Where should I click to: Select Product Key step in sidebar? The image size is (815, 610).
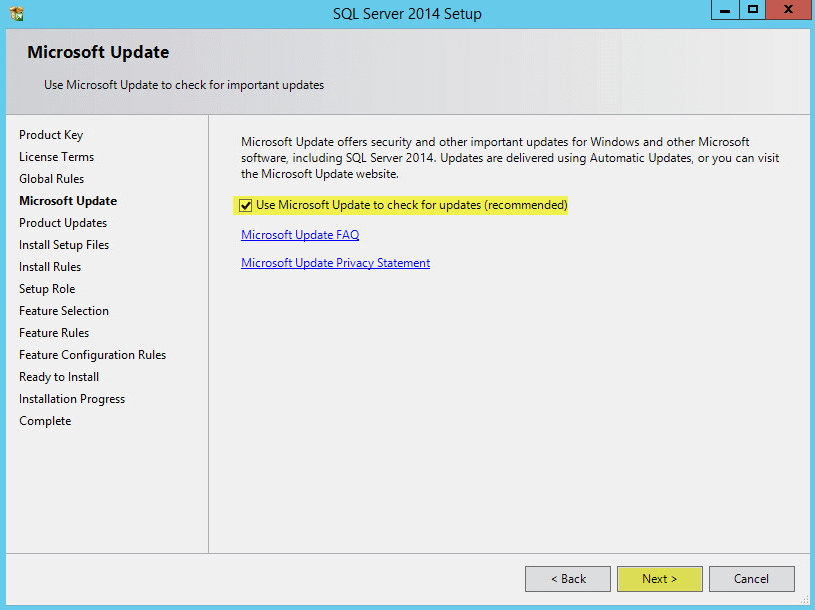coord(51,135)
